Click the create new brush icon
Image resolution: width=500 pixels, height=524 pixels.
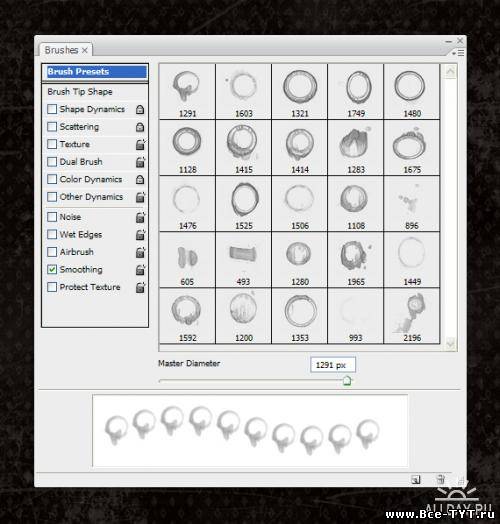tap(415, 480)
